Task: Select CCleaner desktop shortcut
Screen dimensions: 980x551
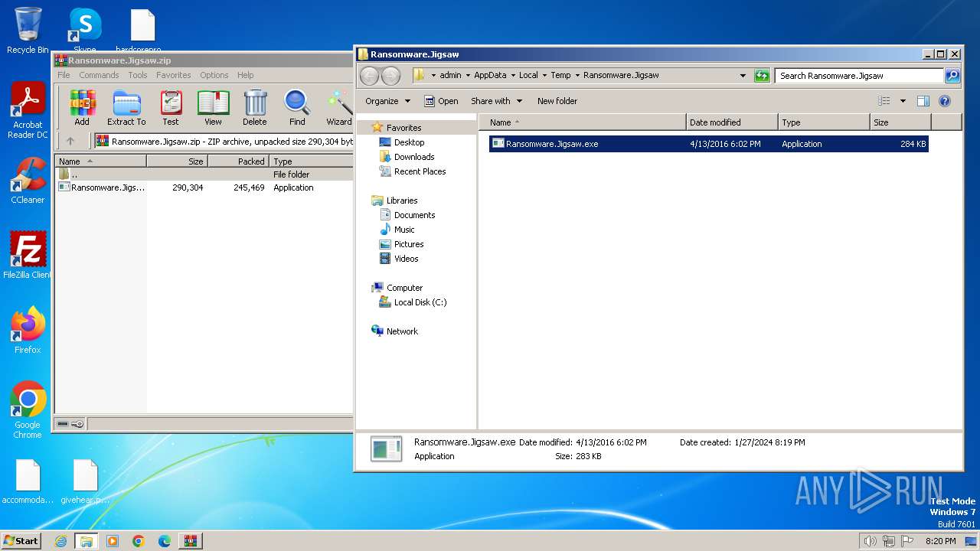Action: 28,181
